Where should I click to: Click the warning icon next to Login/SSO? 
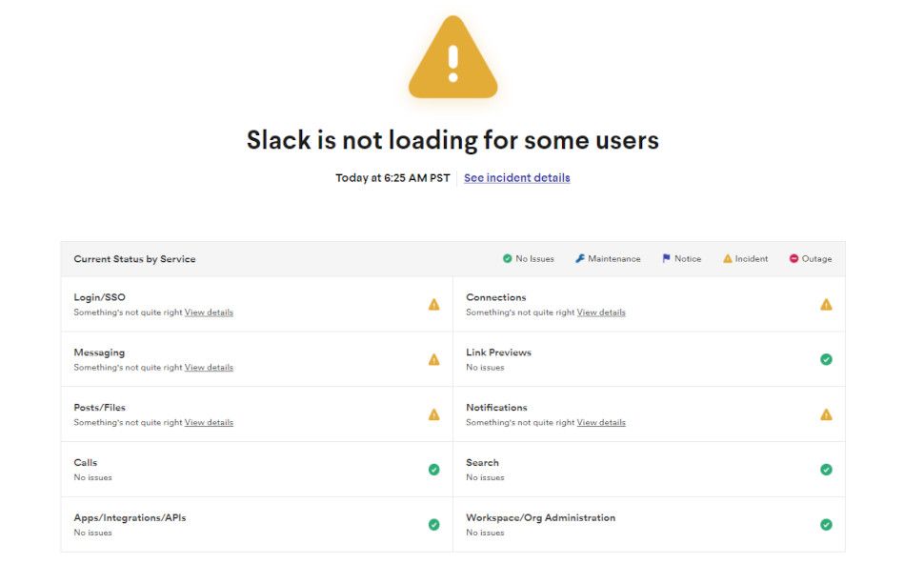(x=433, y=304)
